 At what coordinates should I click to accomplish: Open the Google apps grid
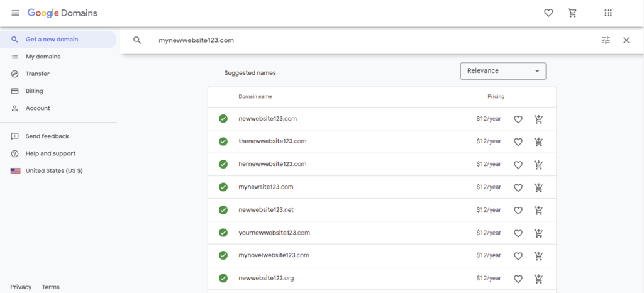coord(608,13)
